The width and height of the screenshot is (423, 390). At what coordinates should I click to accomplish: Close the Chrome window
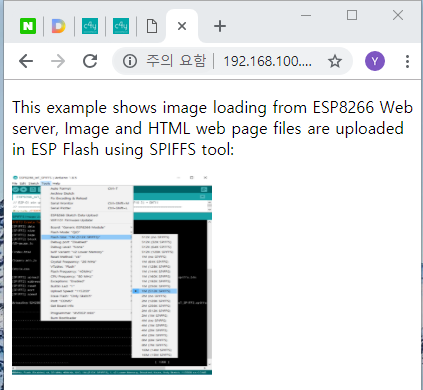point(398,15)
